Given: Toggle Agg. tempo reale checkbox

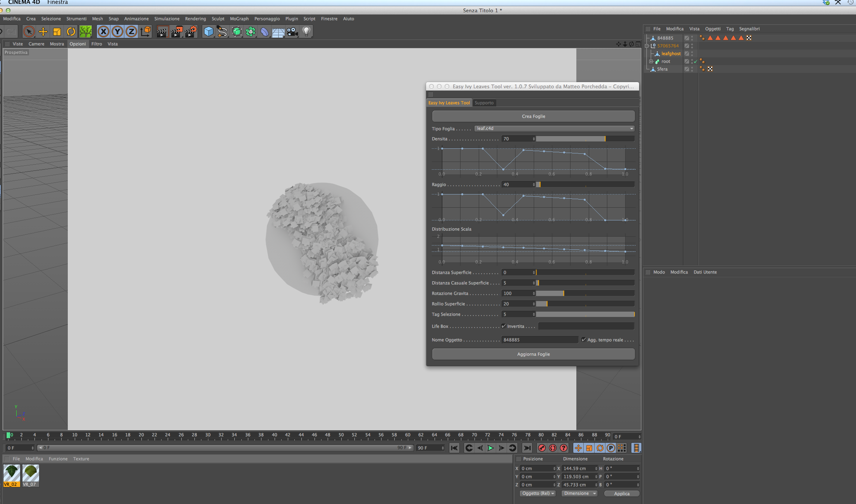Looking at the screenshot, I should 584,340.
